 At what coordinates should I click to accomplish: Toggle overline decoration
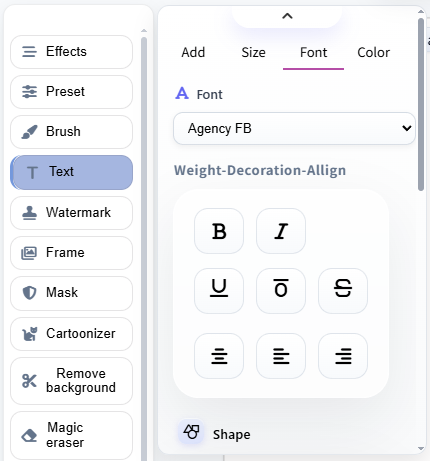[281, 291]
